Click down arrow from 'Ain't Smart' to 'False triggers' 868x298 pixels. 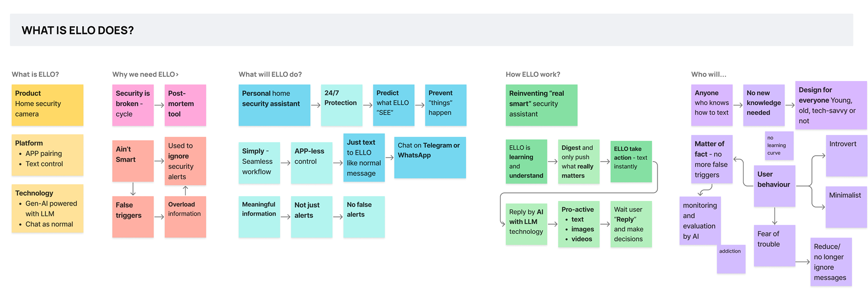tap(133, 189)
